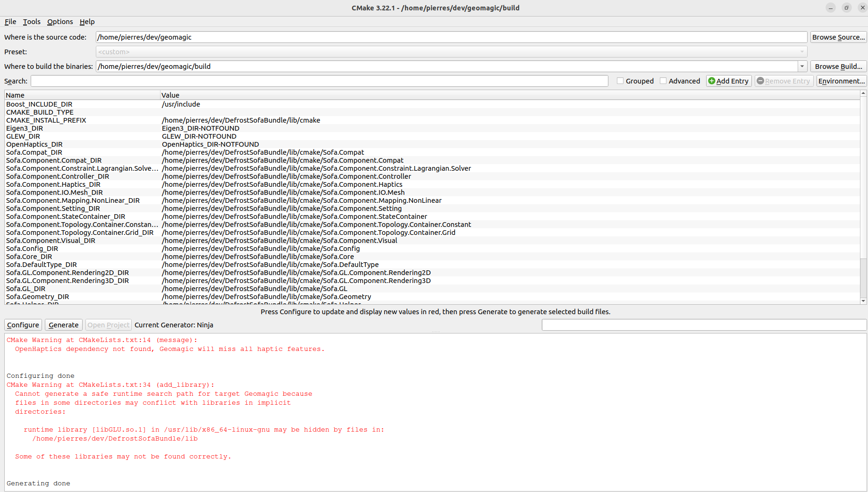
Task: Open the Preset dropdown
Action: point(802,52)
